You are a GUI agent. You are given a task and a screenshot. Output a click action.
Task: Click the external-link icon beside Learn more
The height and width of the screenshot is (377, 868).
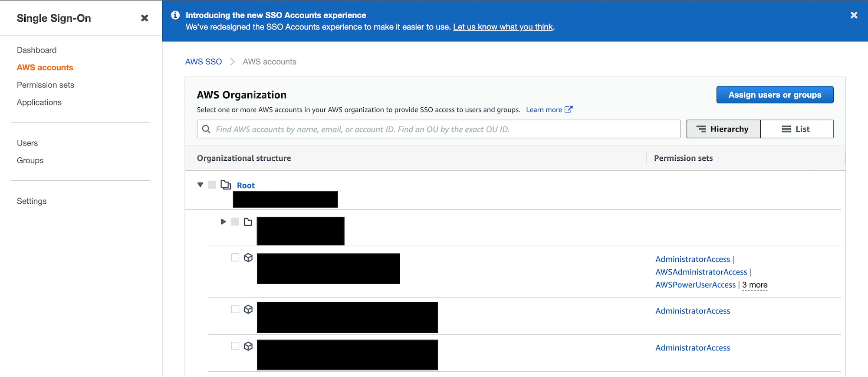[x=569, y=109]
